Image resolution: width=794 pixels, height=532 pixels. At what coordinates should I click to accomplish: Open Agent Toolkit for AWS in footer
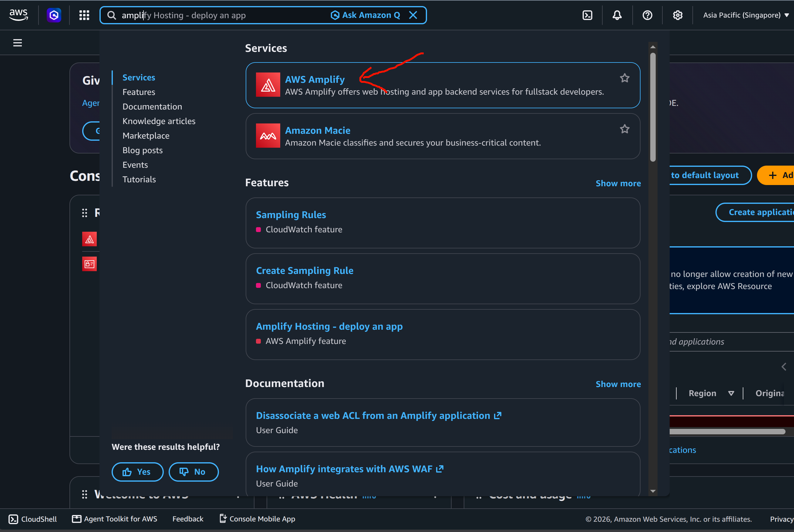click(115, 519)
